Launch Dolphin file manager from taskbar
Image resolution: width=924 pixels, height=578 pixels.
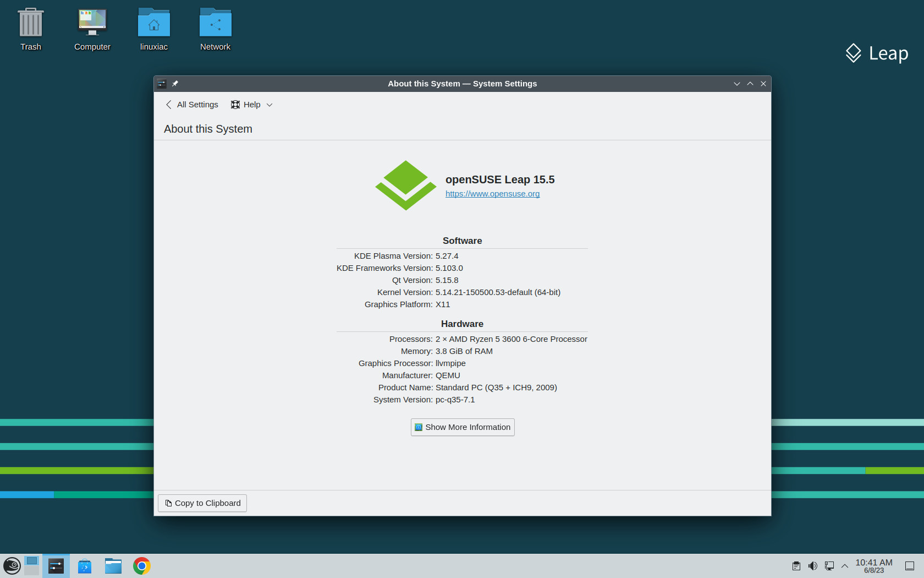tap(113, 566)
